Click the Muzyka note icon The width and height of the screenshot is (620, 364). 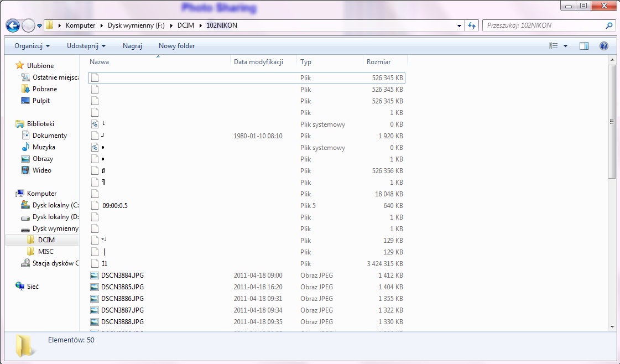[x=25, y=147]
